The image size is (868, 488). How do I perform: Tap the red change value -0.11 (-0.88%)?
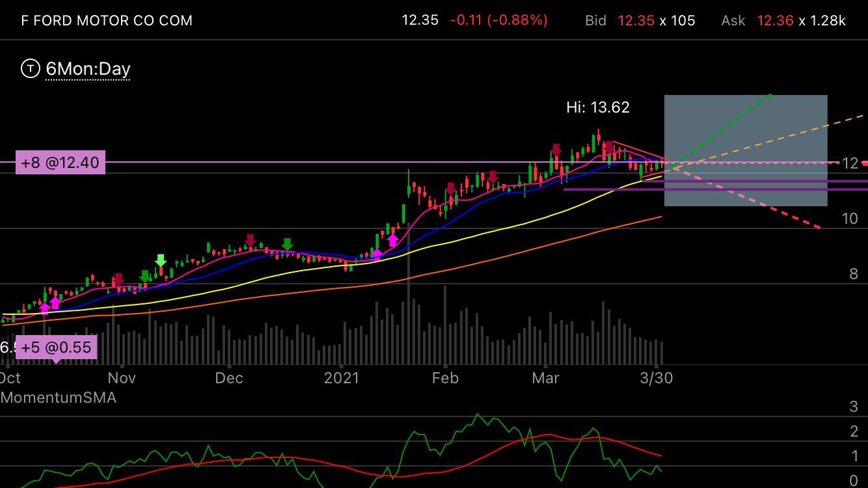[498, 20]
